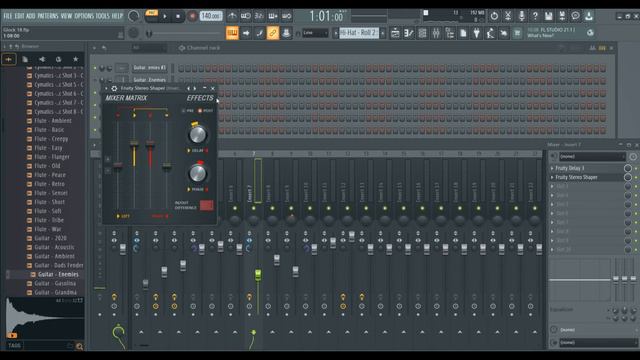
Task: Click the yellow mixer matrix fader
Action: click(x=134, y=144)
